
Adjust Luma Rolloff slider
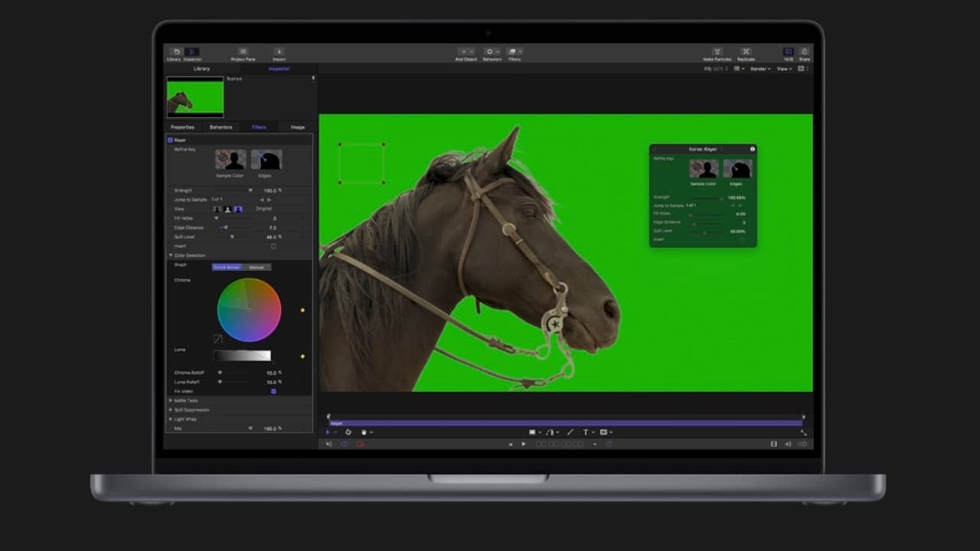pos(220,382)
